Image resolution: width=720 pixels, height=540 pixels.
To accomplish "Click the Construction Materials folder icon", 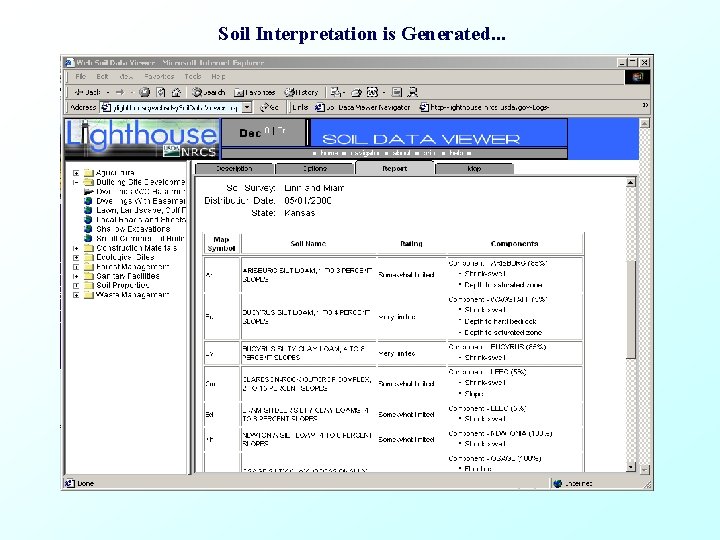I will [x=89, y=248].
